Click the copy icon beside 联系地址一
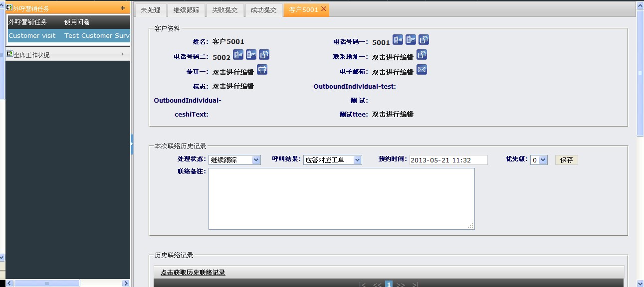 coord(422,55)
